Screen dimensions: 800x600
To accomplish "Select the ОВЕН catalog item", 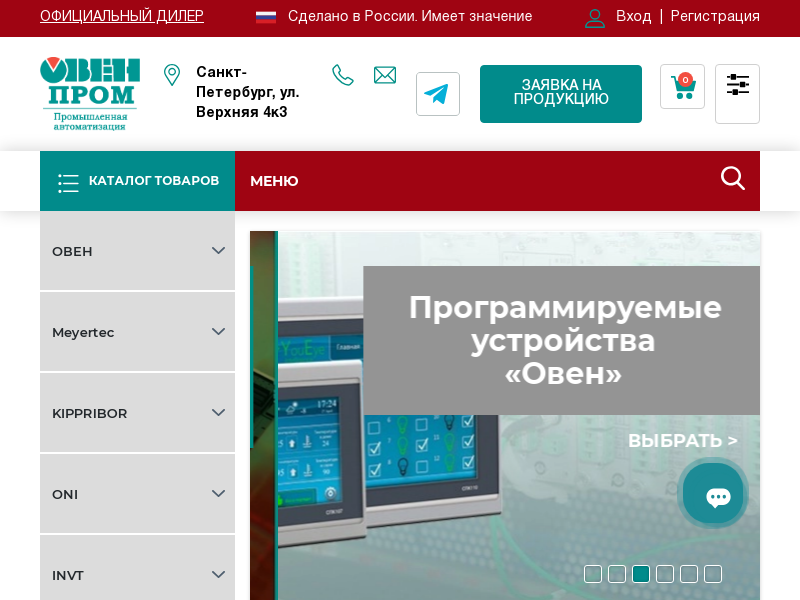I will coord(137,251).
